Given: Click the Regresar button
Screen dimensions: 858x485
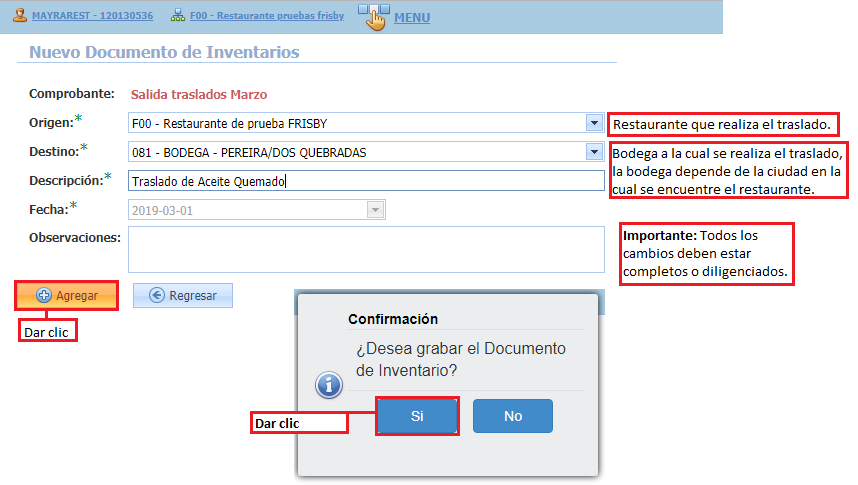Looking at the screenshot, I should (x=183, y=296).
